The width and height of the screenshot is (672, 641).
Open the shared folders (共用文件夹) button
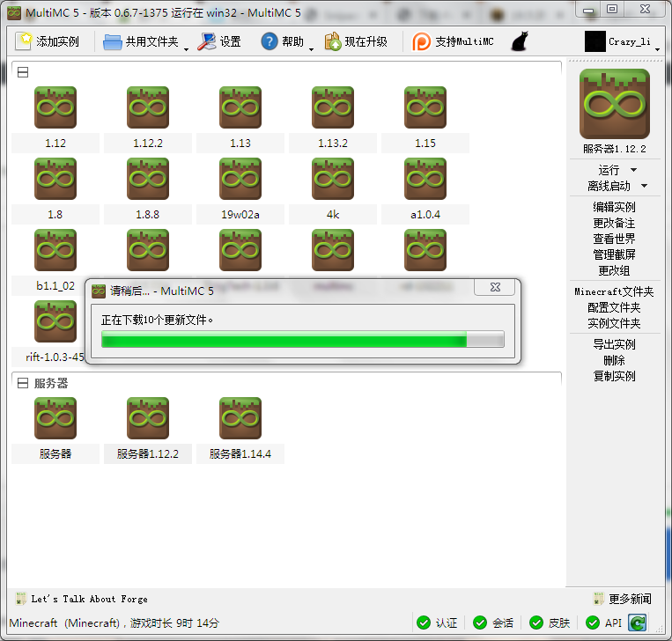point(141,41)
